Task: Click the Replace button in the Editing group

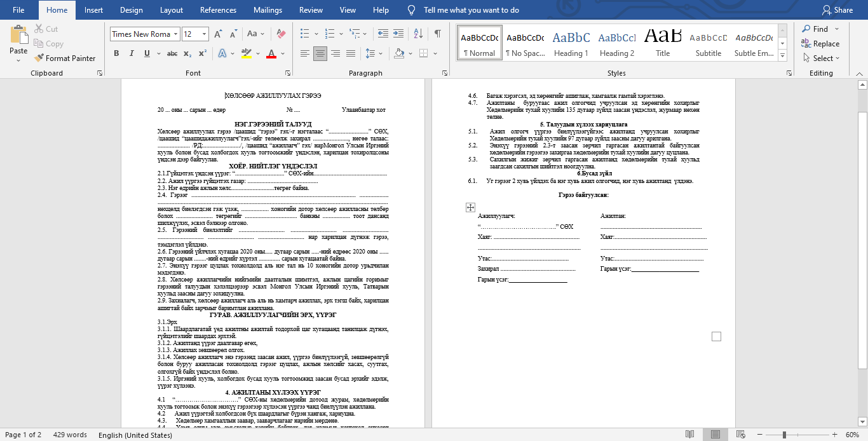Action: [820, 44]
